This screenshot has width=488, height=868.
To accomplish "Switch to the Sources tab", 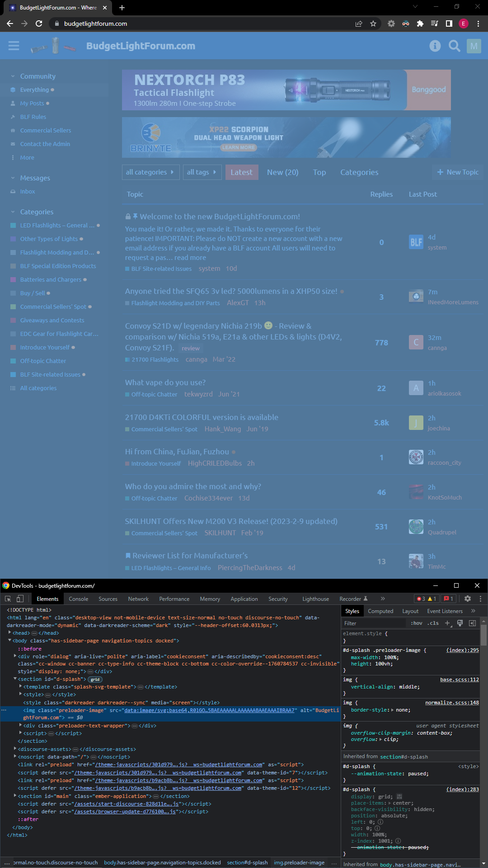I will coord(108,599).
